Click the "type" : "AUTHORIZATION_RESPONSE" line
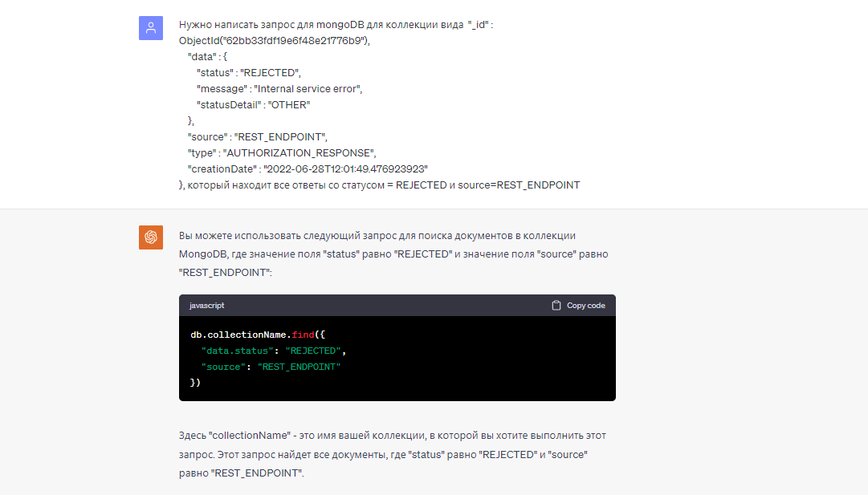The width and height of the screenshot is (868, 495). click(282, 152)
